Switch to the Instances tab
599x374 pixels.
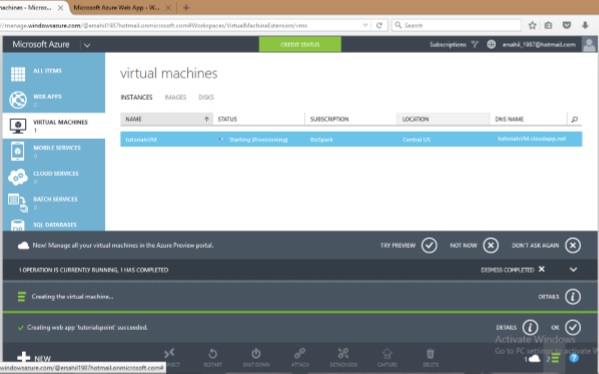pos(136,97)
